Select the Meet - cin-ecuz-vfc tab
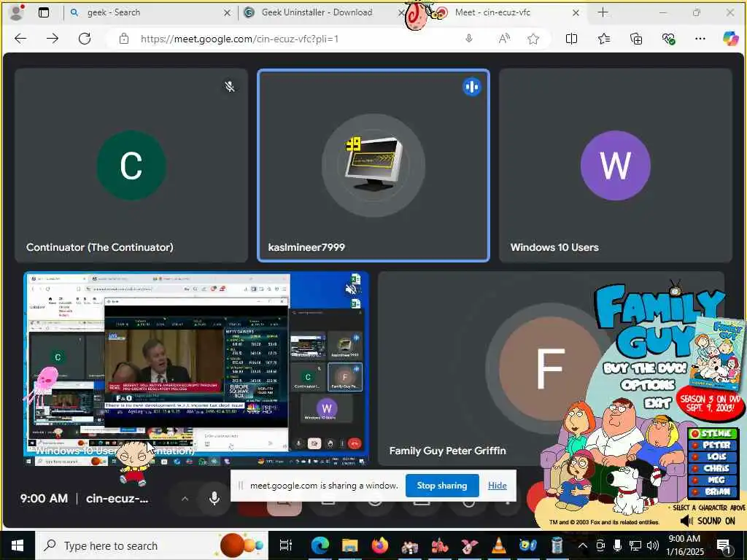This screenshot has height=560, width=747. click(x=492, y=12)
